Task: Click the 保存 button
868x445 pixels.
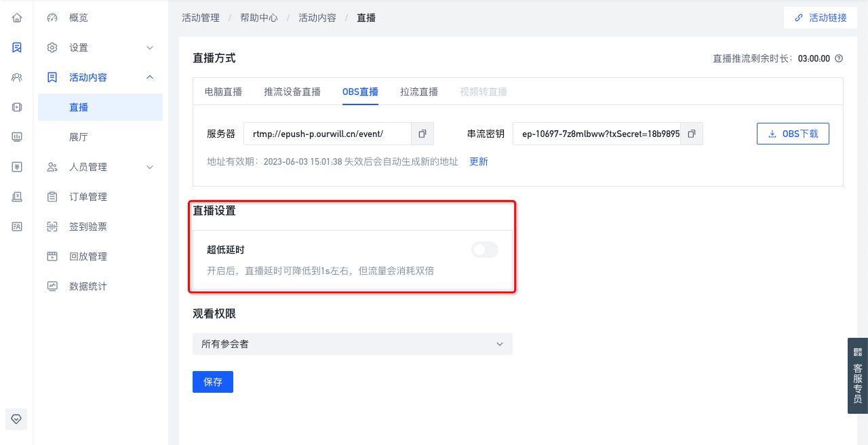Action: (x=213, y=382)
